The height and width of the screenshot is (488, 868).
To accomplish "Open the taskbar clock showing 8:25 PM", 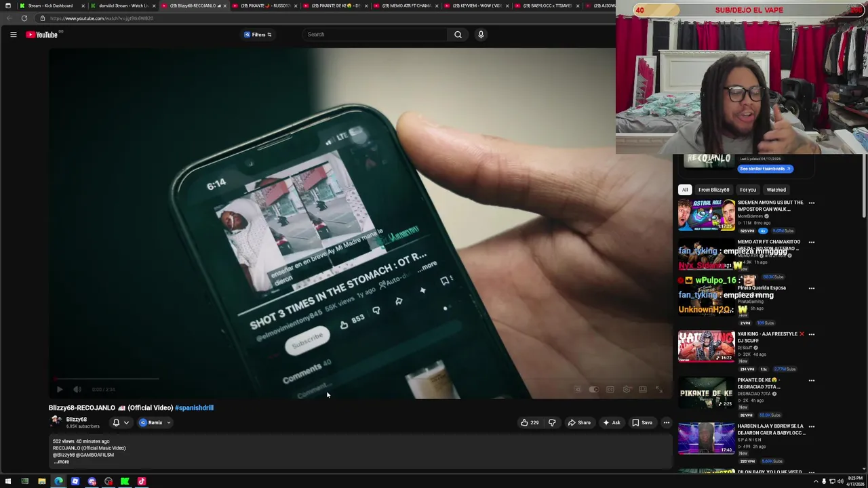I will click(856, 481).
